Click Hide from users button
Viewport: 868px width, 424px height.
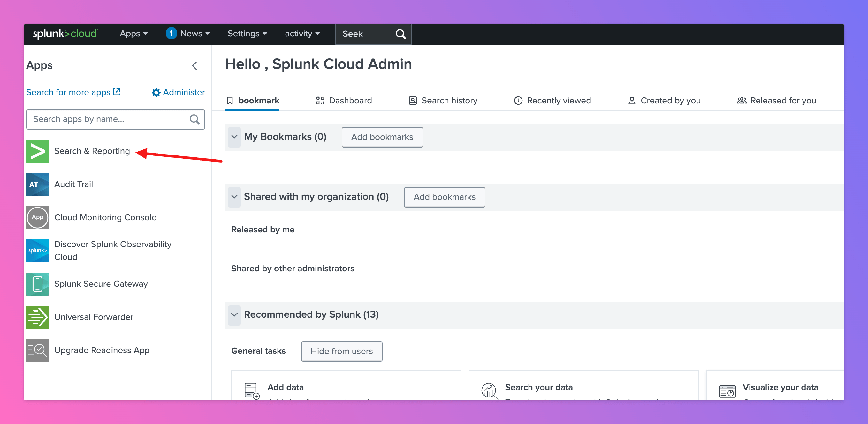click(341, 351)
